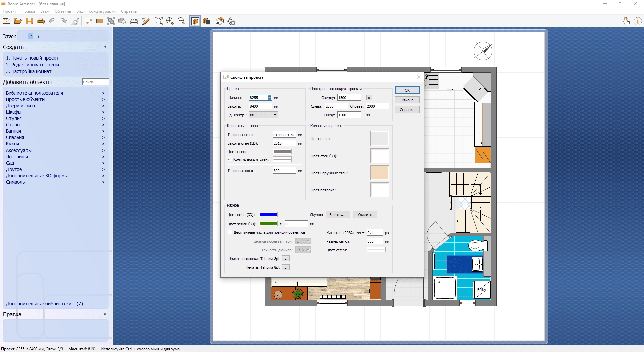Click the New project toolbar icon
The image size is (644, 352).
(x=6, y=21)
